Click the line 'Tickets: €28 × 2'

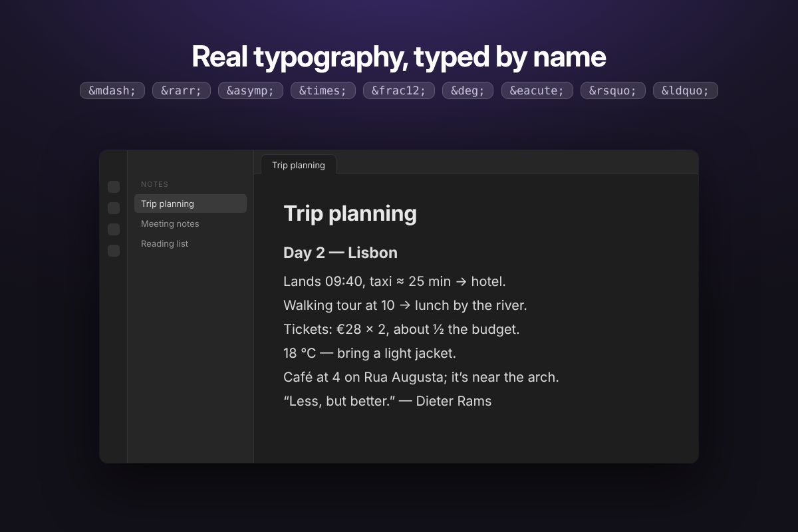pos(402,329)
